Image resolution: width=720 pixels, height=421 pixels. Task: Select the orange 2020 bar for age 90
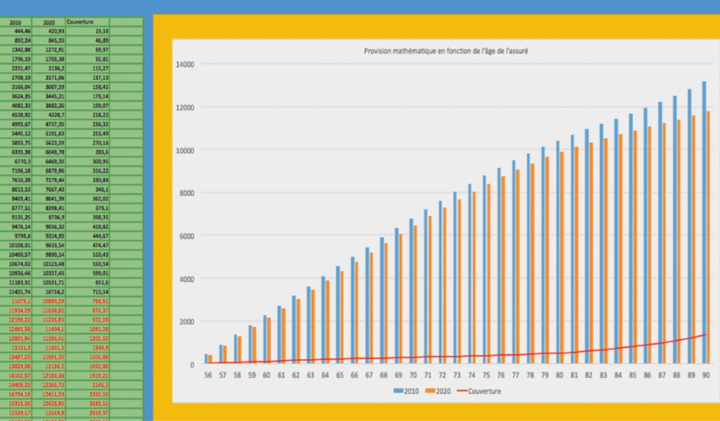point(709,237)
